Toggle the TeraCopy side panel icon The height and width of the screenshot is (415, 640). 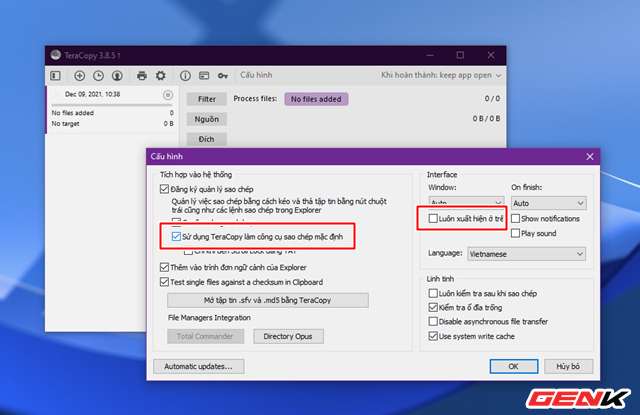56,75
